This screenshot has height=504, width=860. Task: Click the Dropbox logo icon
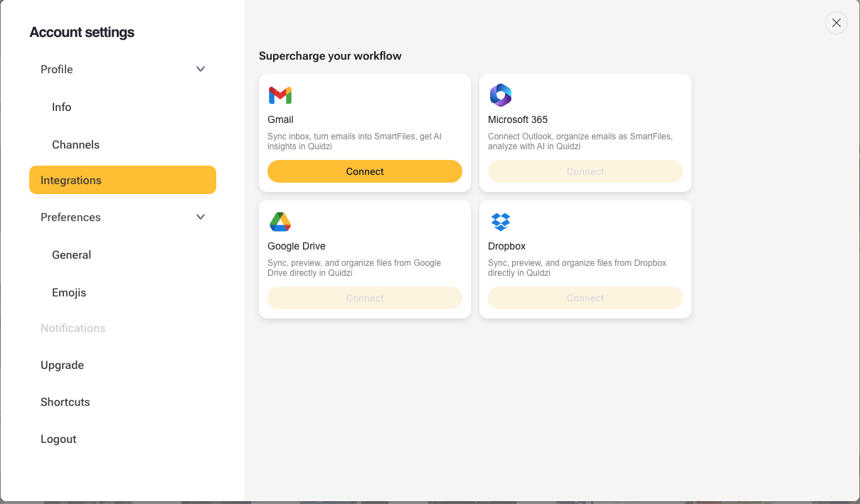click(x=501, y=222)
